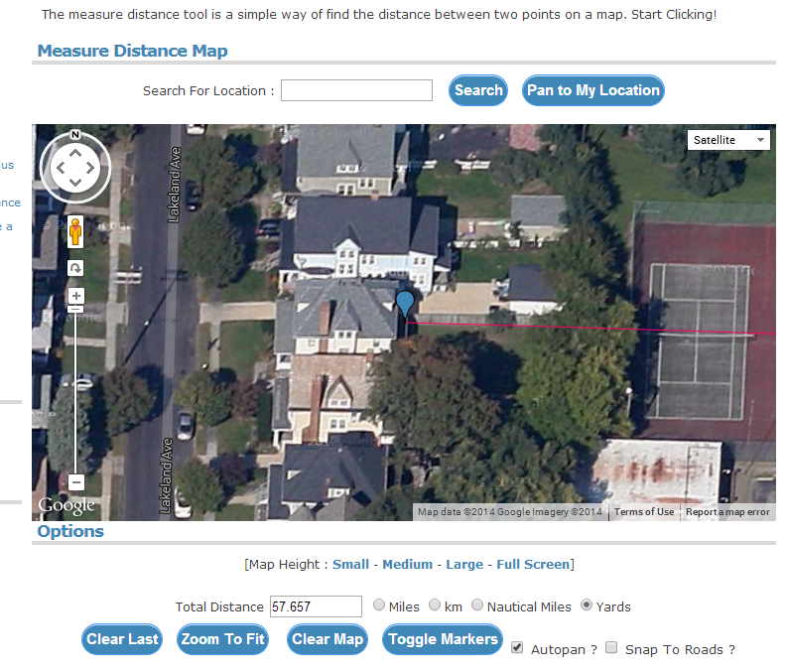Click the pan down arrow on map control
Viewport: 786px width, 672px height.
[x=75, y=184]
